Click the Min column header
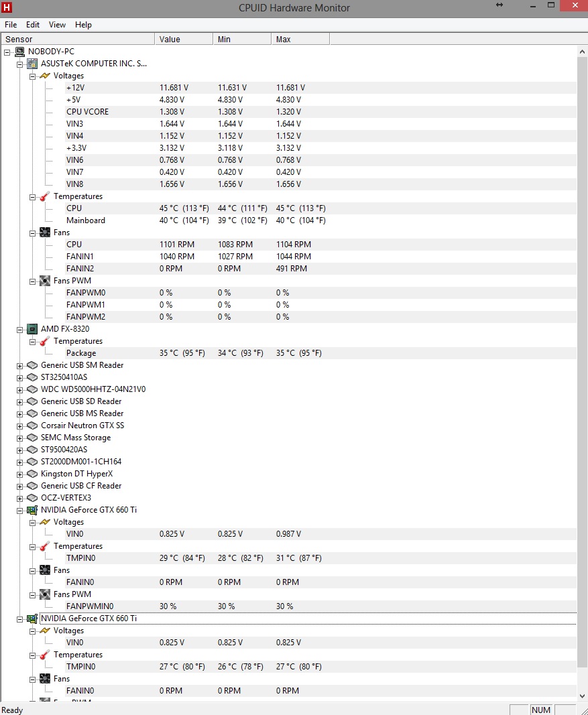The width and height of the screenshot is (588, 715). click(242, 40)
